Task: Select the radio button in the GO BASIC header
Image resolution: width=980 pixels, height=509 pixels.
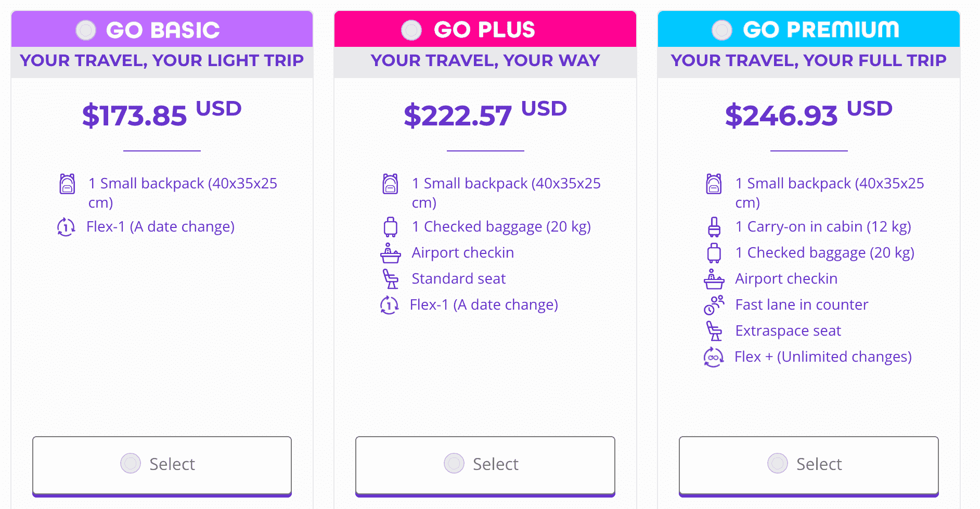Action: click(x=85, y=30)
